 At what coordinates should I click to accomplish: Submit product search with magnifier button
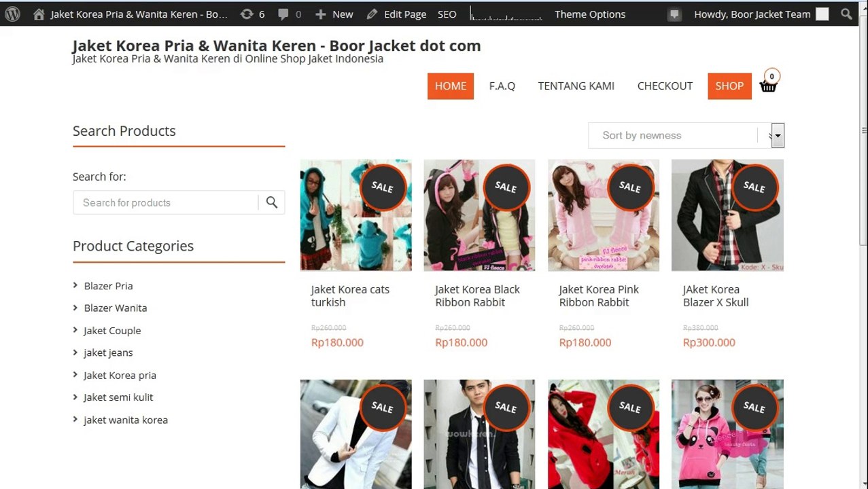(272, 202)
